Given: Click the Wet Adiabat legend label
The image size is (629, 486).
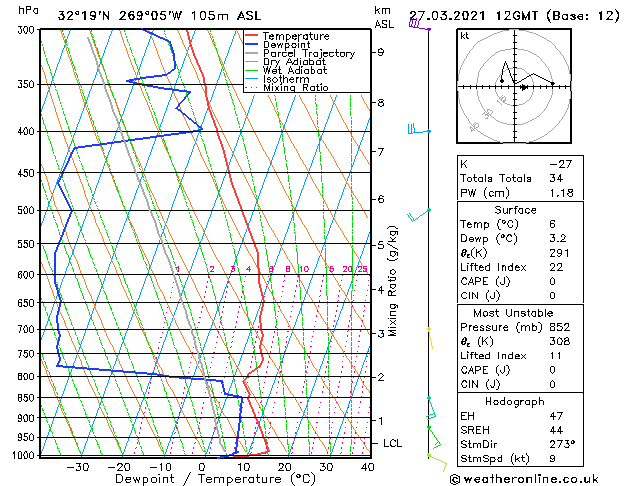Looking at the screenshot, I should [x=295, y=71].
